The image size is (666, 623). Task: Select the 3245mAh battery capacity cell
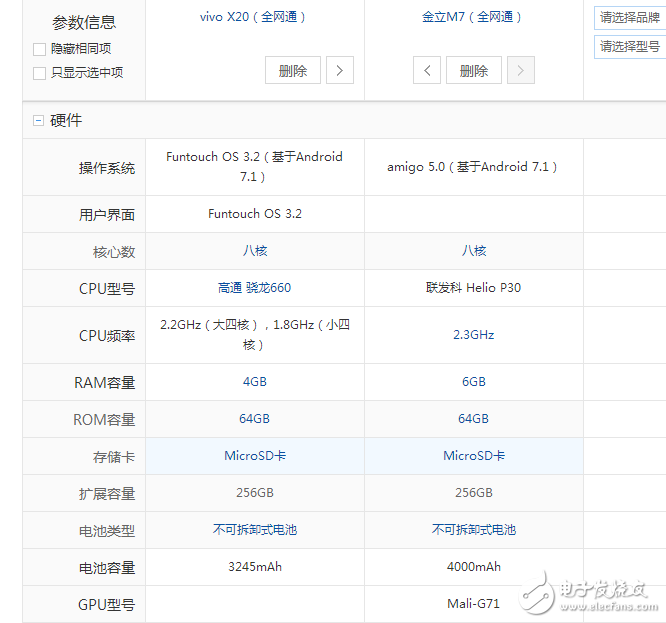pos(255,567)
